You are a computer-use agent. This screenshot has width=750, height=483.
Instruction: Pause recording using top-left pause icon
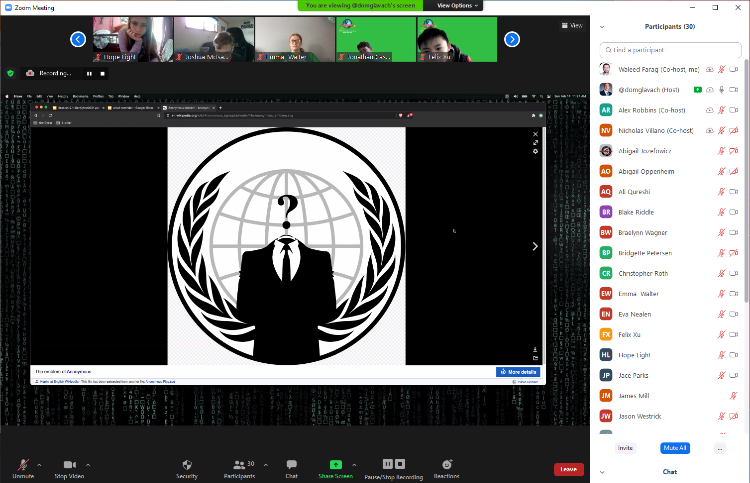(89, 74)
